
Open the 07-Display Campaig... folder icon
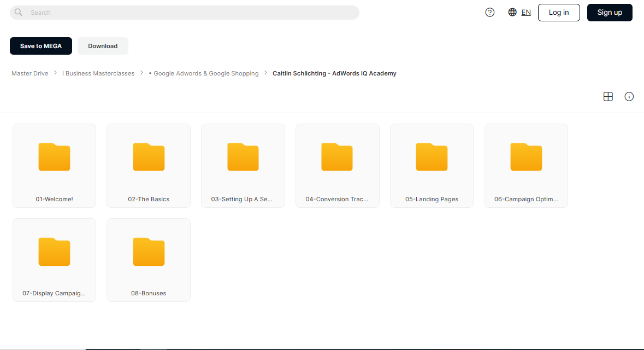tap(54, 252)
